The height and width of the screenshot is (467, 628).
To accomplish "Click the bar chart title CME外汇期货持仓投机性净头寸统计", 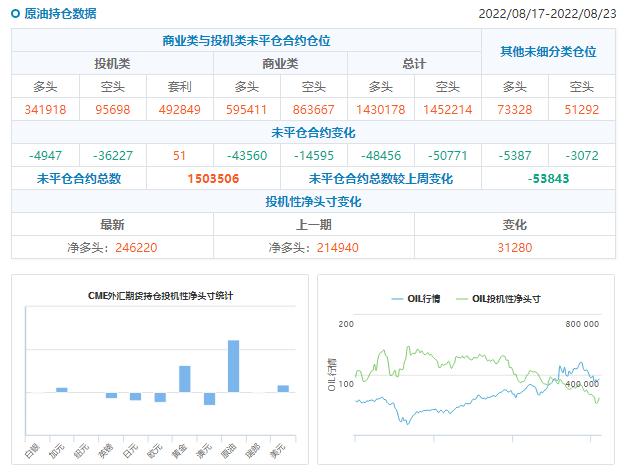I will (160, 295).
